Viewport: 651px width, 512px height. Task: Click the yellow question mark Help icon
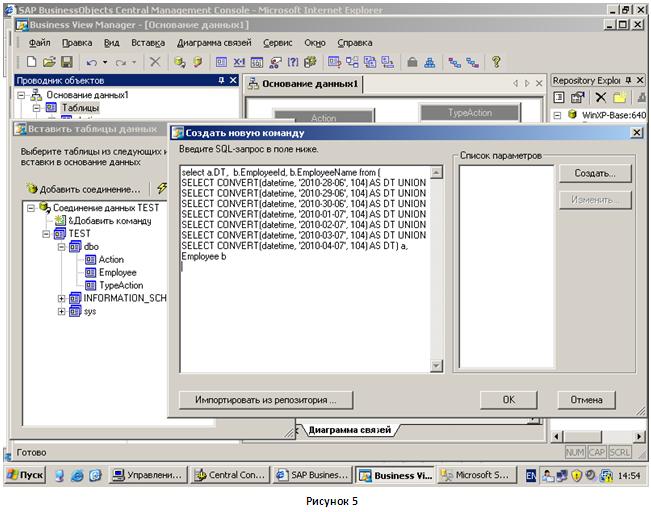point(496,62)
